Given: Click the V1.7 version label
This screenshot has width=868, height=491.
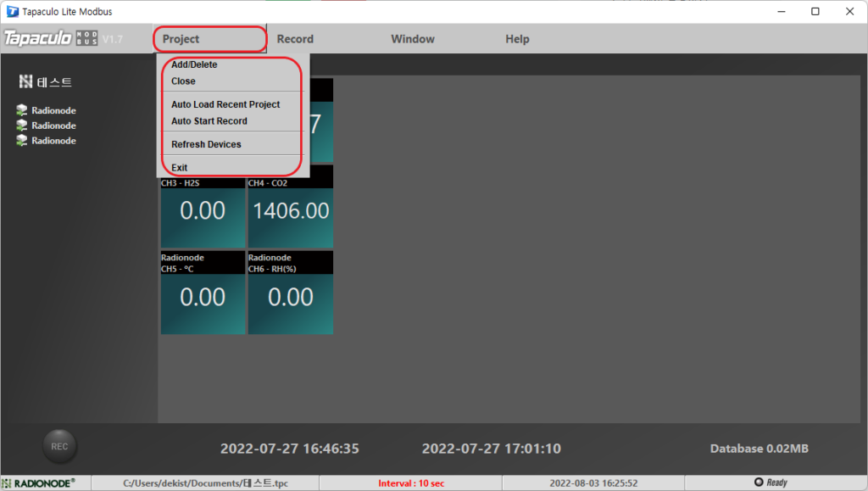Looking at the screenshot, I should tap(113, 39).
